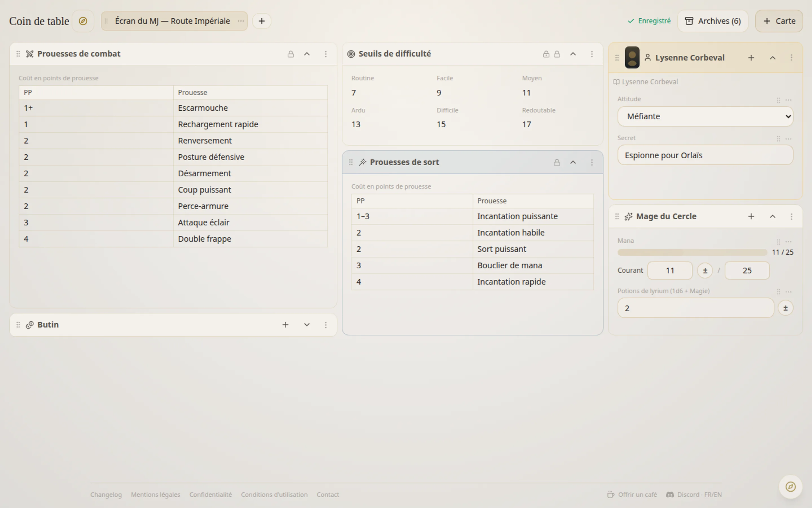Click the Mana progress bar
The height and width of the screenshot is (508, 812).
click(692, 252)
